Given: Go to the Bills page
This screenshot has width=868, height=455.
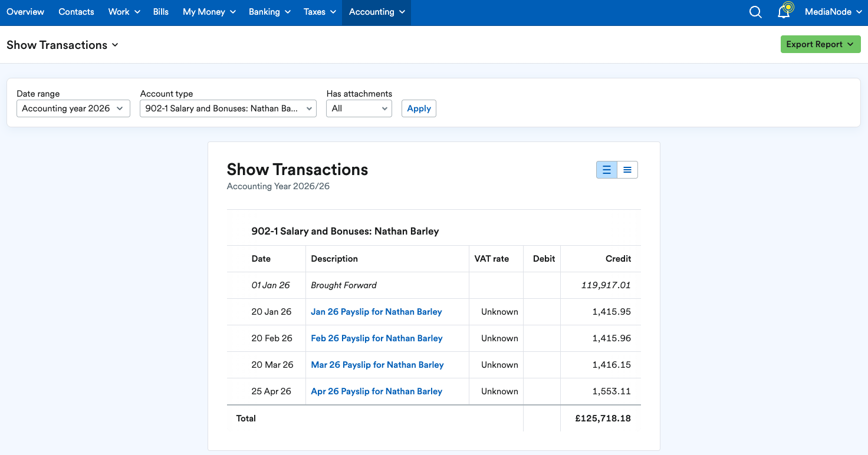Looking at the screenshot, I should coord(161,12).
